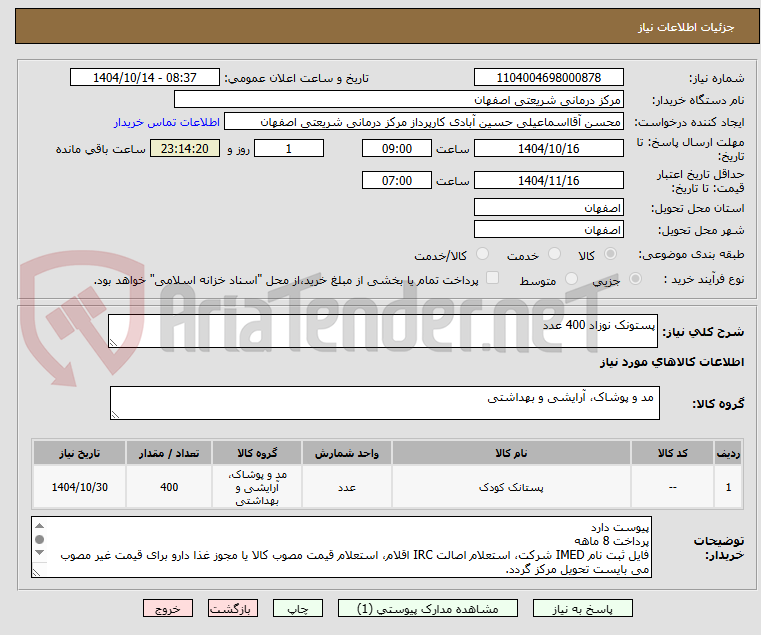Click the 'واحد شمارش' column header
This screenshot has width=761, height=635.
pyautogui.click(x=347, y=453)
